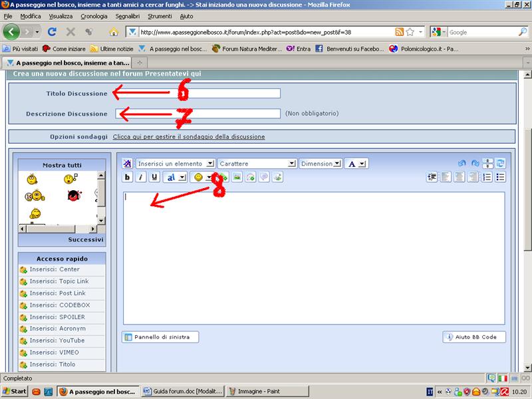Screen dimensions: 532x399
Task: Toggle underline formatting in editor
Action: [154, 177]
